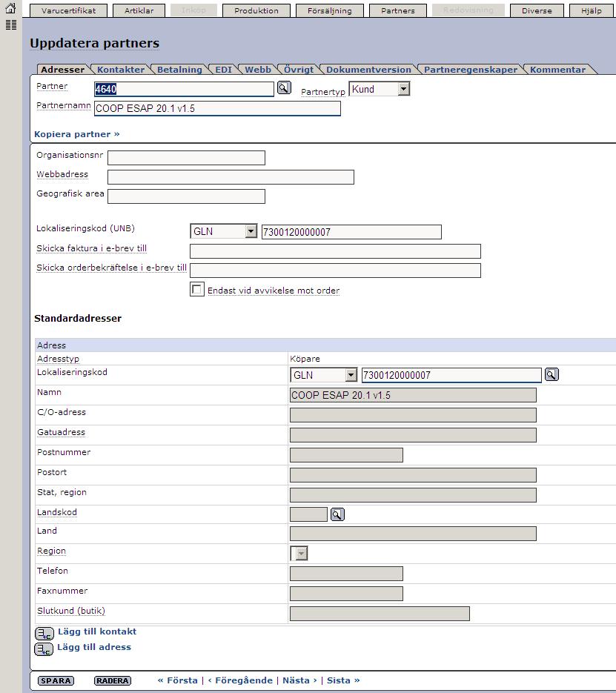The height and width of the screenshot is (693, 616).
Task: Focus the Geografisk area field
Action: [187, 196]
